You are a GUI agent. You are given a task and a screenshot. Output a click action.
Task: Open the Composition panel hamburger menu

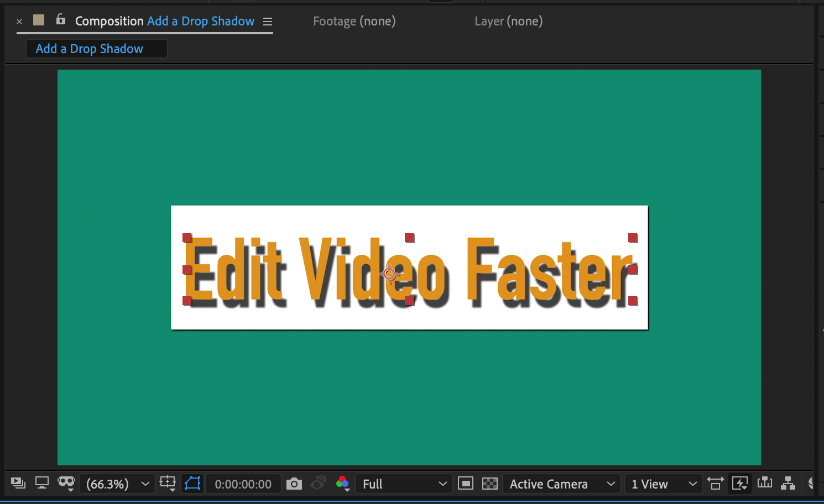(x=268, y=22)
